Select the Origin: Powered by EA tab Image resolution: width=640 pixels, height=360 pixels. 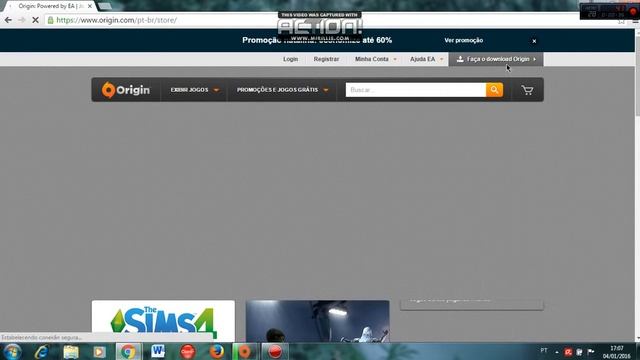click(51, 6)
